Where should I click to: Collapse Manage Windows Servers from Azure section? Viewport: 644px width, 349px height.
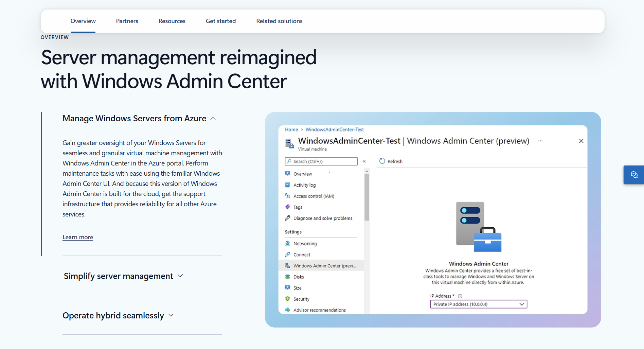coord(139,118)
